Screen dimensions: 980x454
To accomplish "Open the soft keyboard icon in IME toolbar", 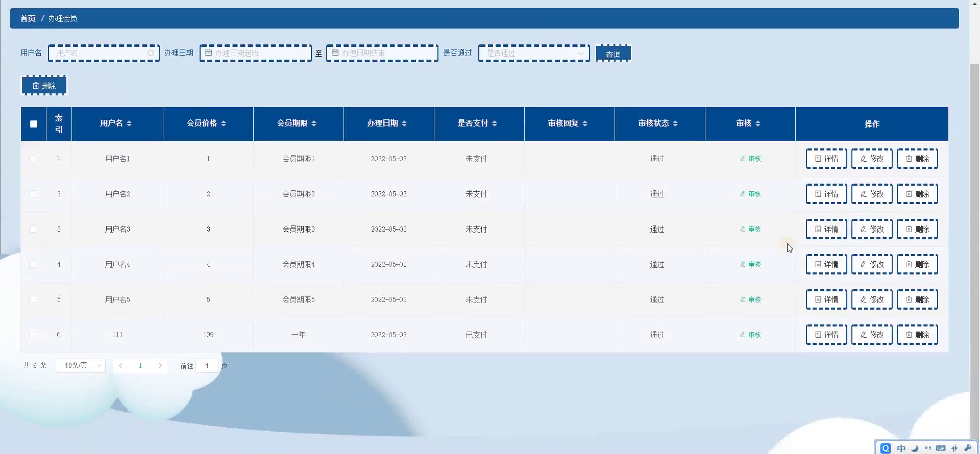I will point(941,448).
